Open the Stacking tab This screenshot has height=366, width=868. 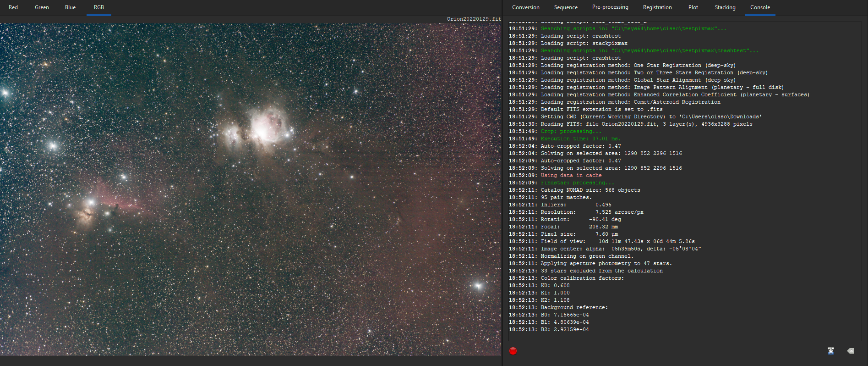coord(725,7)
